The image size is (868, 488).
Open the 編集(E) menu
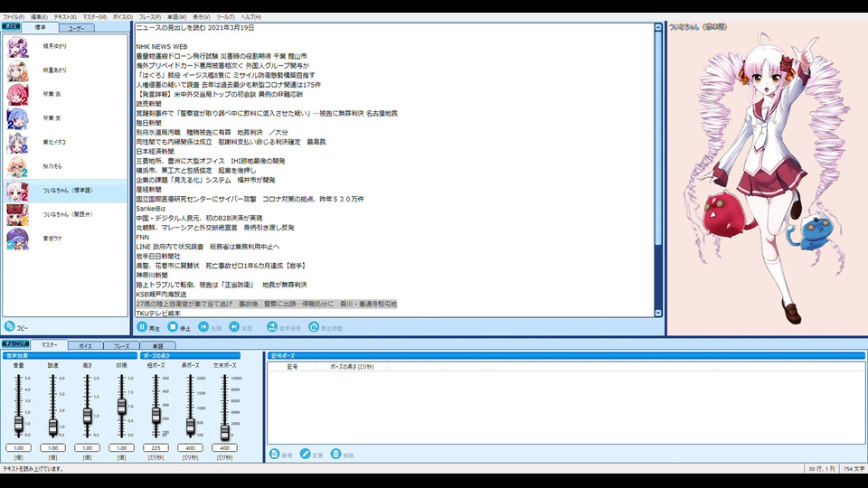coord(39,17)
